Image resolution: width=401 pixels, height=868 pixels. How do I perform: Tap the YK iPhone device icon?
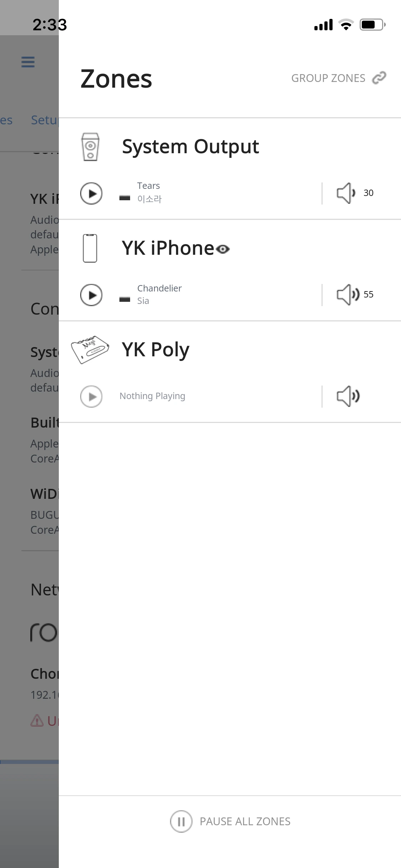[90, 248]
